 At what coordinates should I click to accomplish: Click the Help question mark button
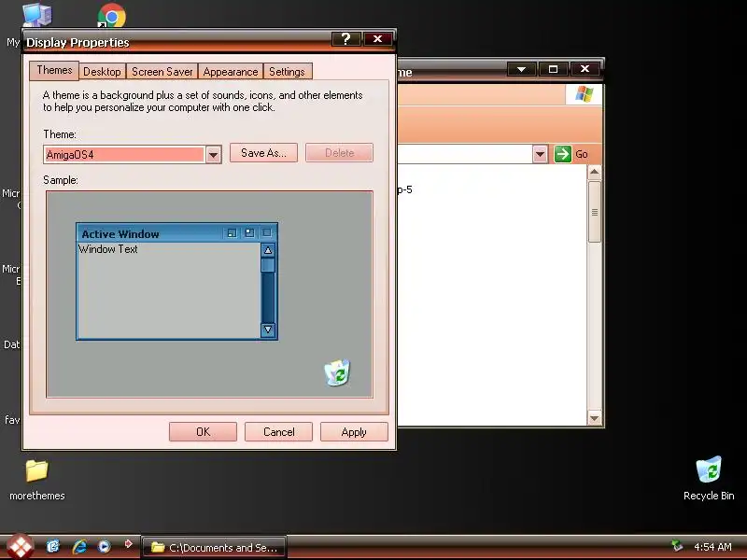345,39
